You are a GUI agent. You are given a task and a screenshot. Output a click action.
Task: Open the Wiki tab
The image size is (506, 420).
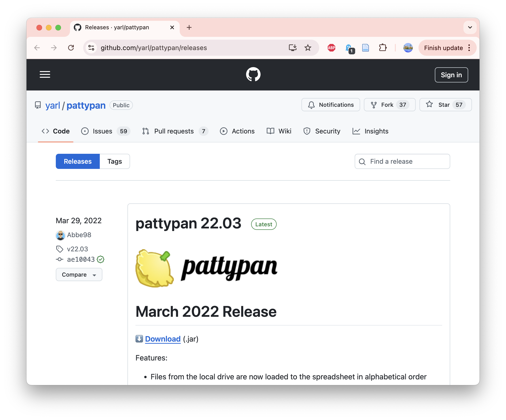pos(279,131)
